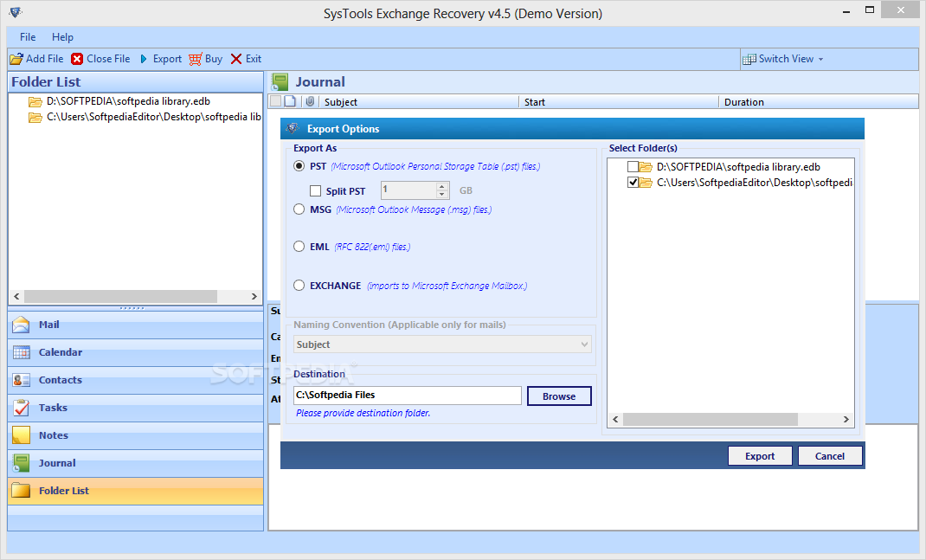
Task: Click the document type column icon
Action: (290, 101)
